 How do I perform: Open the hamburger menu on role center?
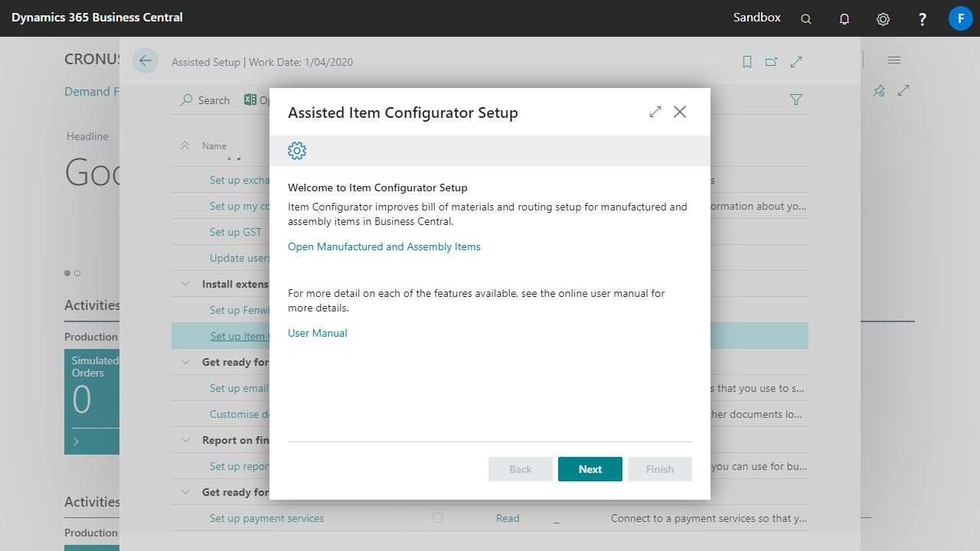[894, 60]
